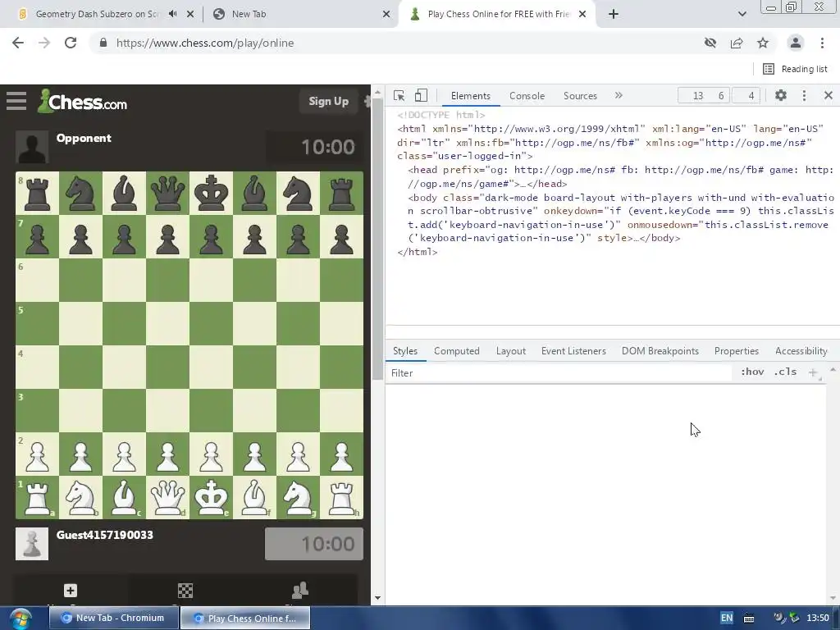
Task: Activate the inspect element picker
Action: (x=399, y=96)
